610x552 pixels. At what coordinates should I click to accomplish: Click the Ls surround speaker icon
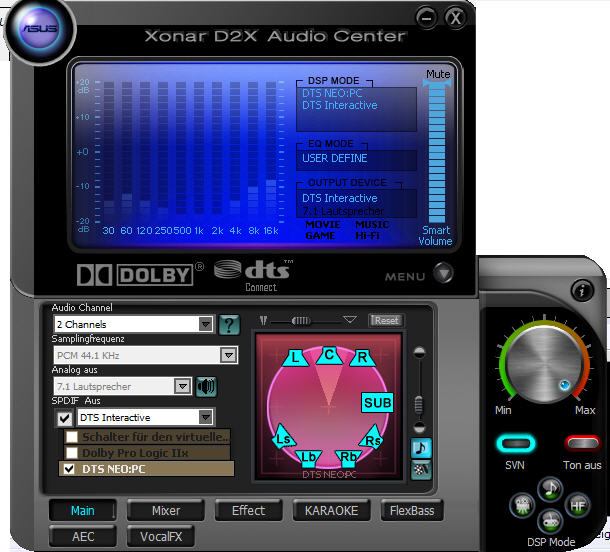coord(283,436)
